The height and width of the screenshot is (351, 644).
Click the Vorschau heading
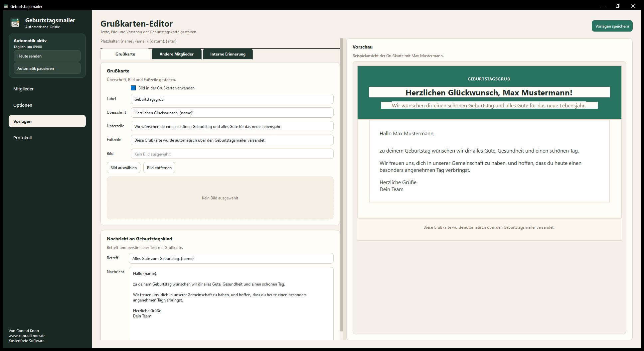point(363,47)
